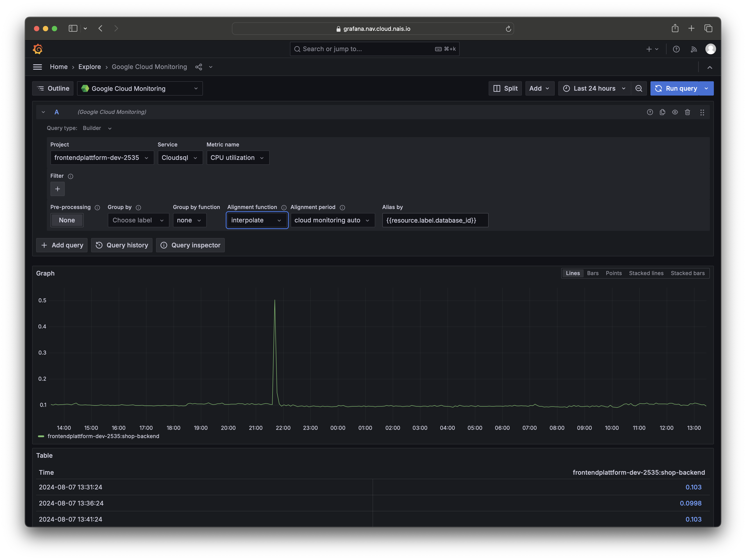The image size is (746, 560).
Task: Open the Grafana home logo
Action: (x=38, y=49)
